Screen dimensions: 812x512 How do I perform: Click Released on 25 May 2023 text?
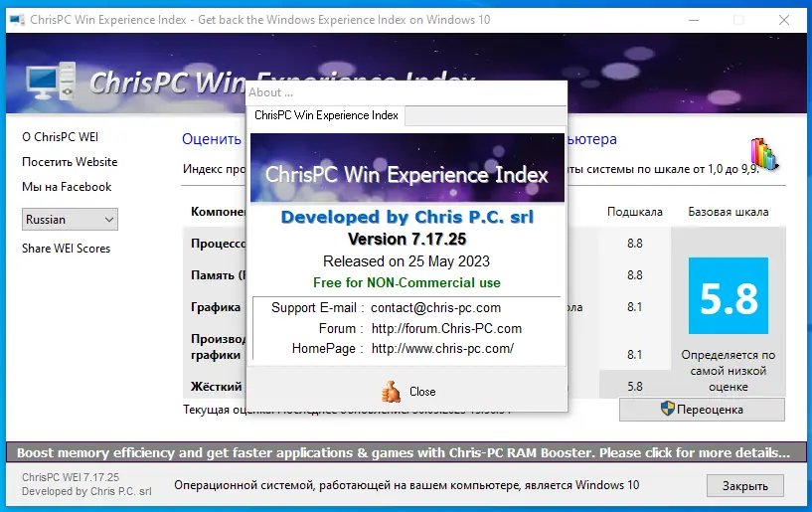coord(406,261)
